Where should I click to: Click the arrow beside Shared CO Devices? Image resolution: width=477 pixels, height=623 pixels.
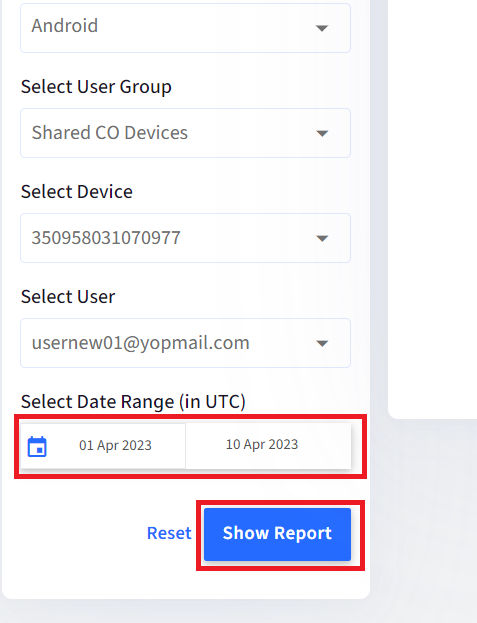(x=322, y=133)
